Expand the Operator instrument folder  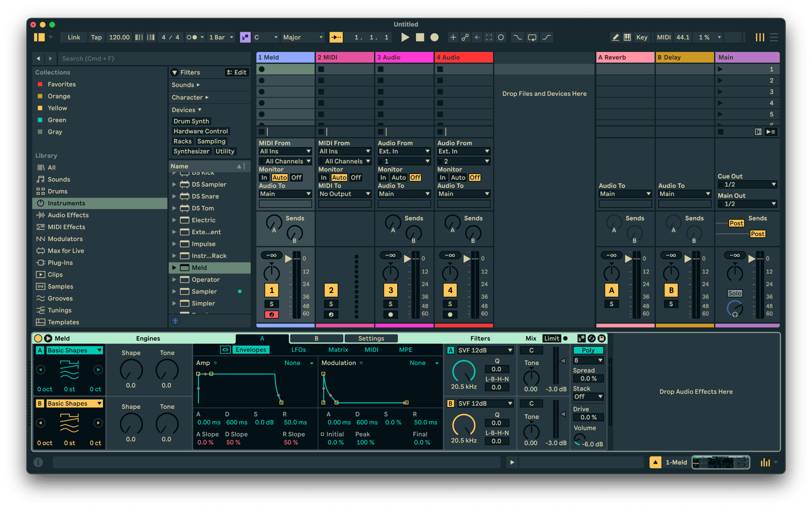174,279
